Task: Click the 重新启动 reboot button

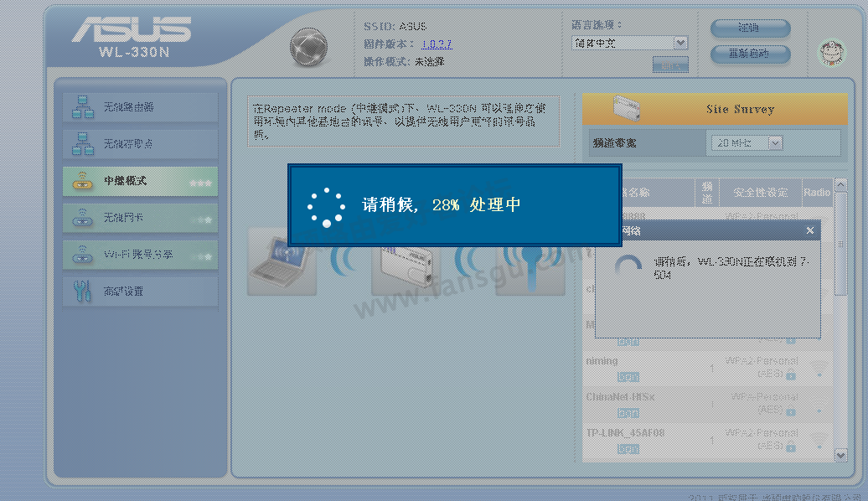Action: pyautogui.click(x=750, y=54)
